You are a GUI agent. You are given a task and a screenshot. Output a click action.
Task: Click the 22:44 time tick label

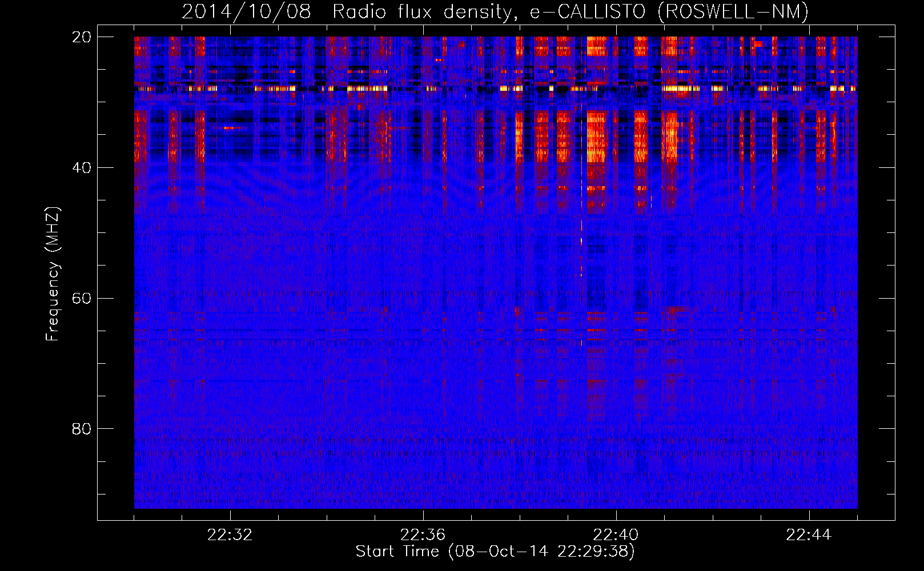coord(809,535)
